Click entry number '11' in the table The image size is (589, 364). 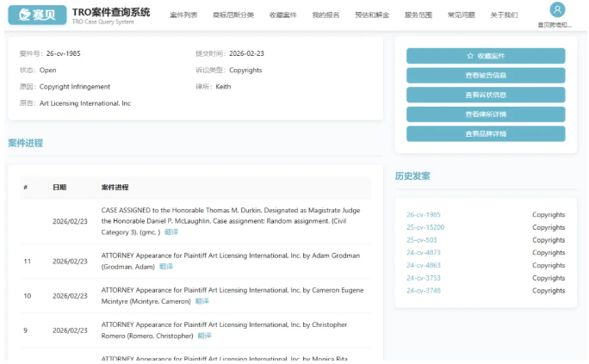pyautogui.click(x=27, y=262)
